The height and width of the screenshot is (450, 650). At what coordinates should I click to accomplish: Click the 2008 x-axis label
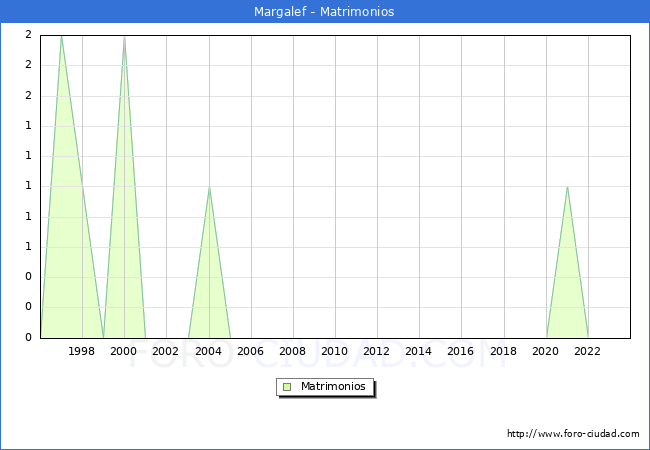pos(292,351)
